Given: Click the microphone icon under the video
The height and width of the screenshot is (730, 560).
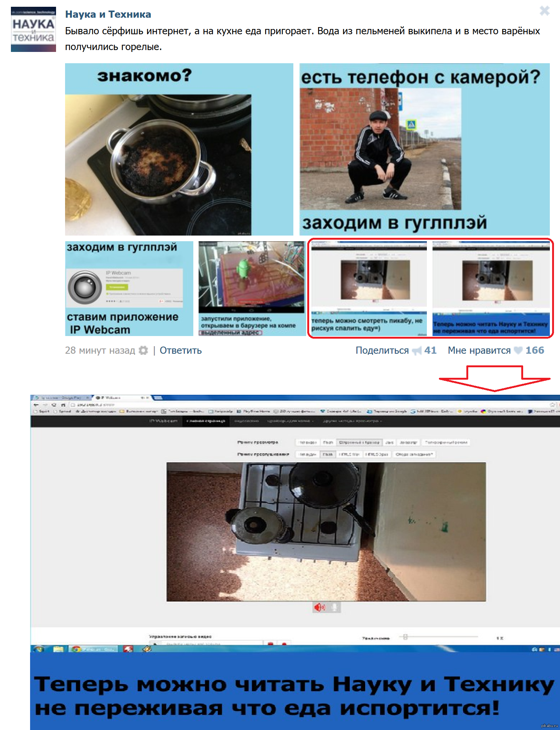Looking at the screenshot, I should [334, 607].
